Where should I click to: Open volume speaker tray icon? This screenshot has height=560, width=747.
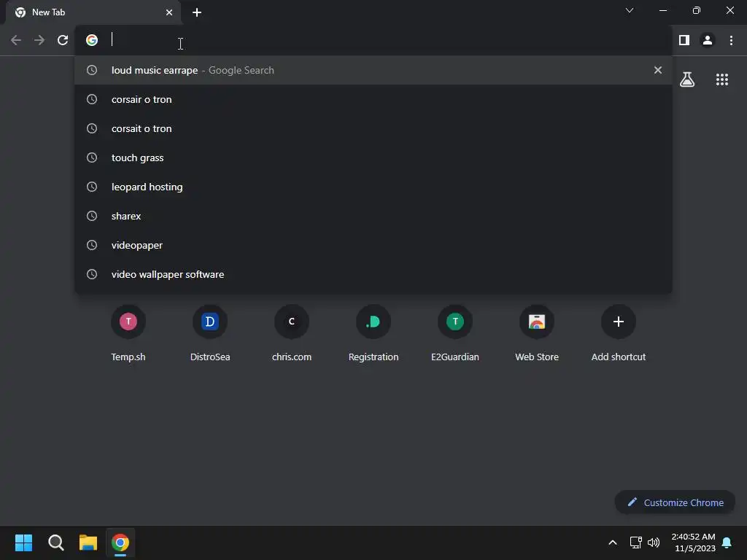point(654,542)
